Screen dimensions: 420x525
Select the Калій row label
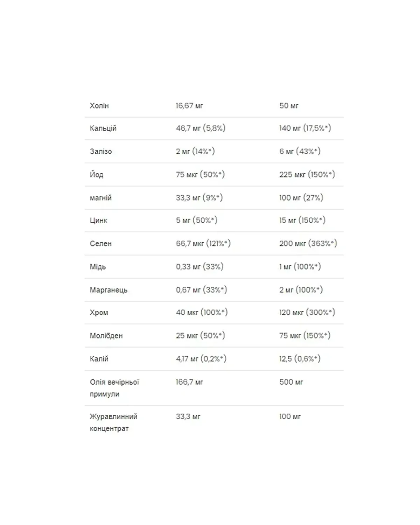tap(99, 359)
